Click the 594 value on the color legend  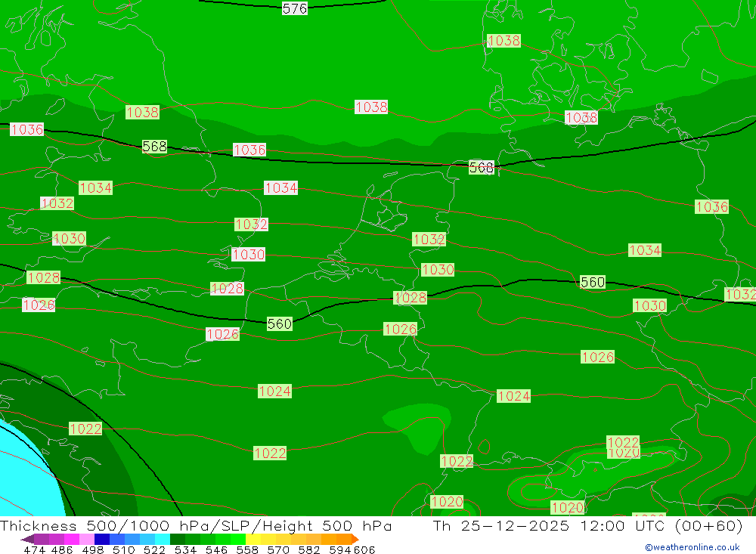coord(340,549)
